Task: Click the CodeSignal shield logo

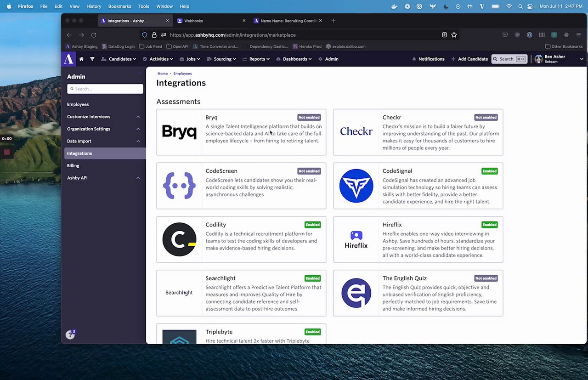Action: click(x=356, y=186)
